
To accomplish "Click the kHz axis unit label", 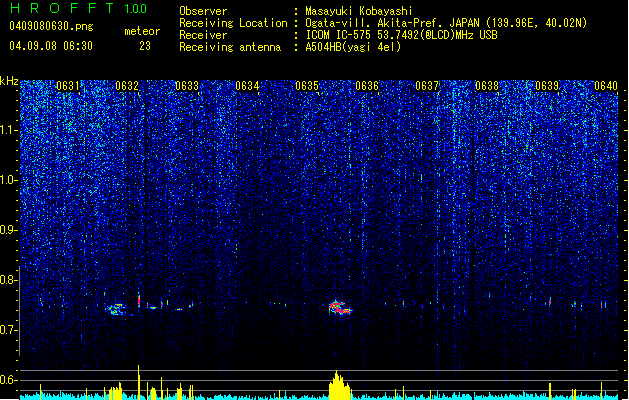I will [9, 81].
